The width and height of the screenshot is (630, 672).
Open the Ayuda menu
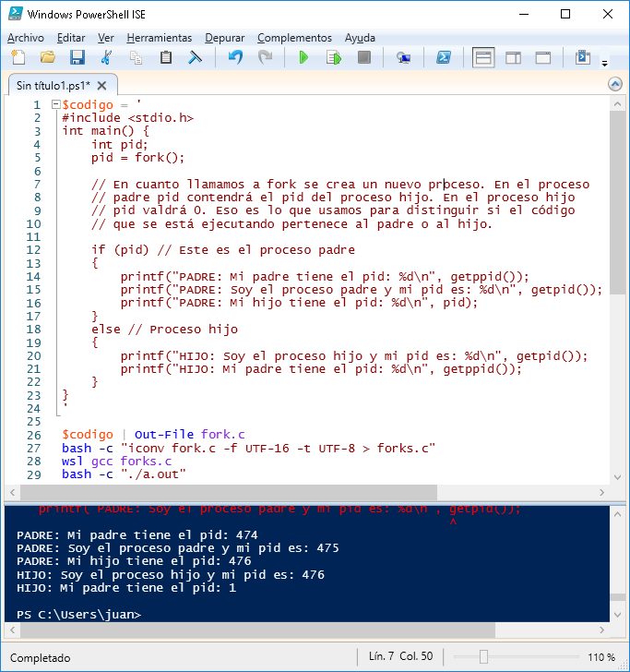tap(360, 38)
